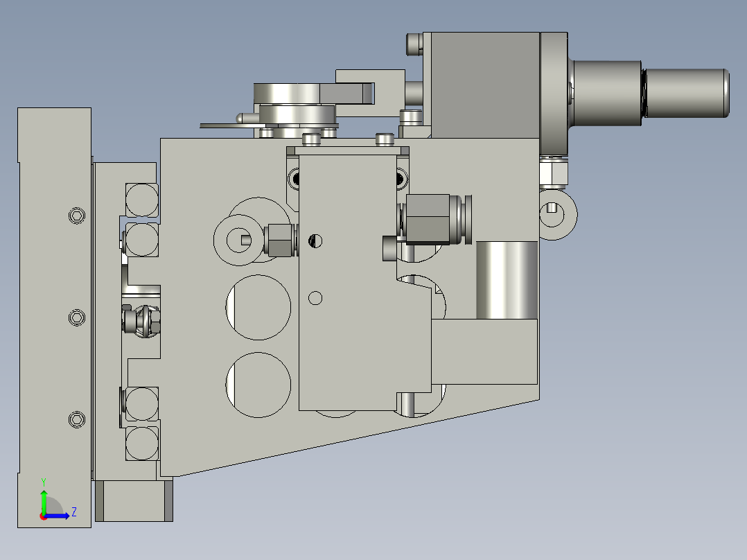Select the topmost square roller on left rail
The image size is (747, 560).
(x=142, y=200)
